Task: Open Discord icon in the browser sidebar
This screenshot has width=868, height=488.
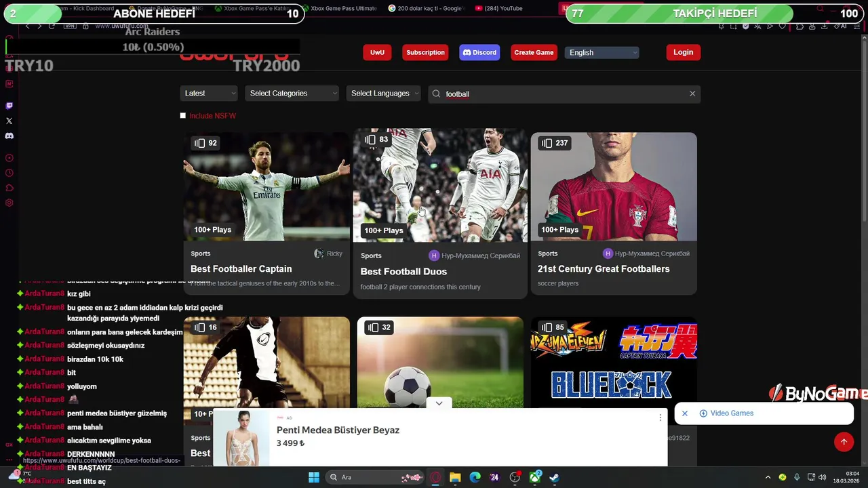Action: pyautogui.click(x=9, y=136)
